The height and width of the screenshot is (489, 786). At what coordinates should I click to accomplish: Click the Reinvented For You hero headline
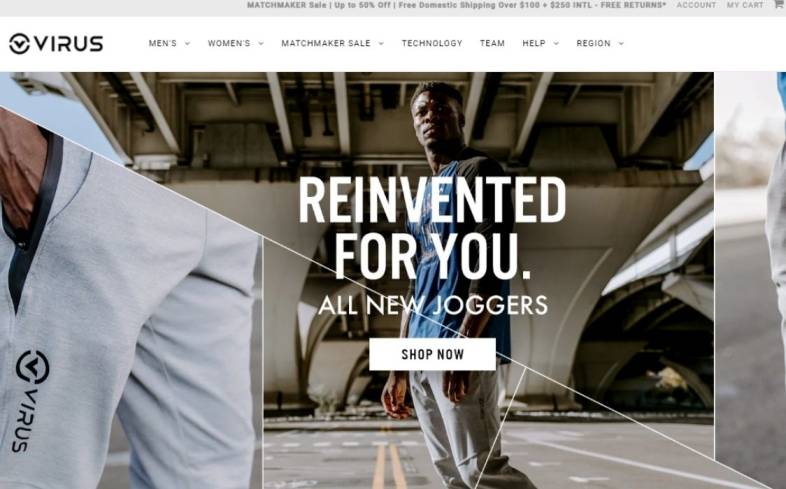[432, 228]
